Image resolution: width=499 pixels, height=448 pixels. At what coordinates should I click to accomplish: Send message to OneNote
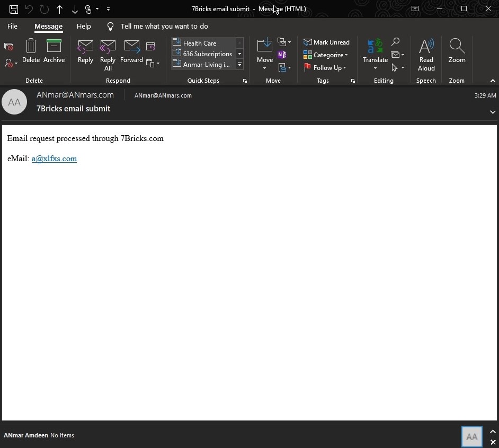(x=282, y=55)
